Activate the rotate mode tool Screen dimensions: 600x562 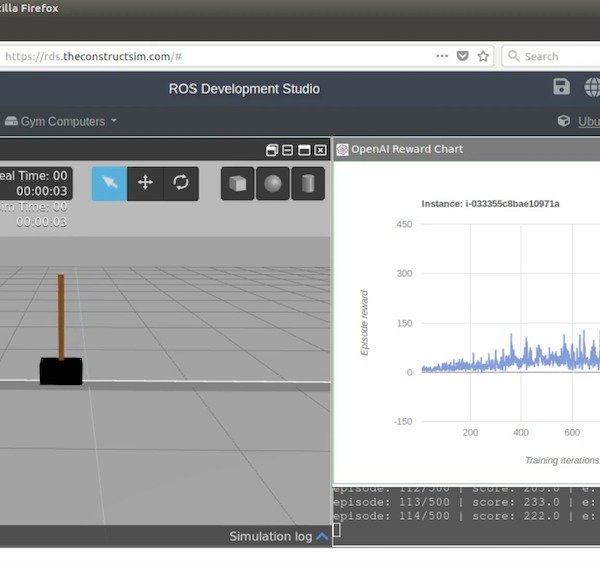click(x=181, y=183)
